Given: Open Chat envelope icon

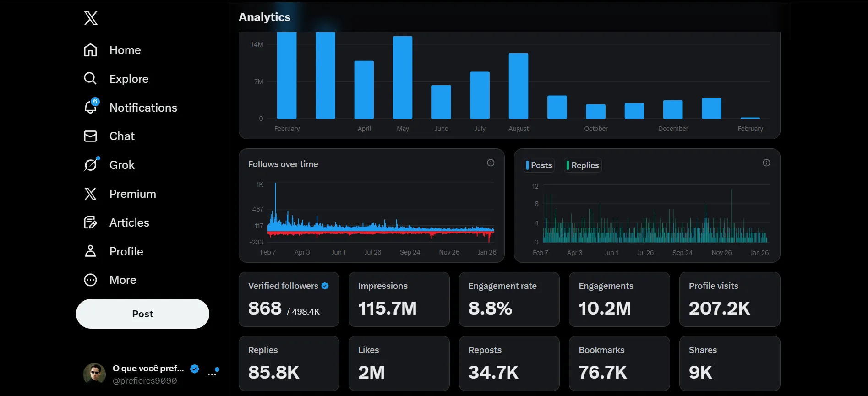Looking at the screenshot, I should tap(90, 136).
